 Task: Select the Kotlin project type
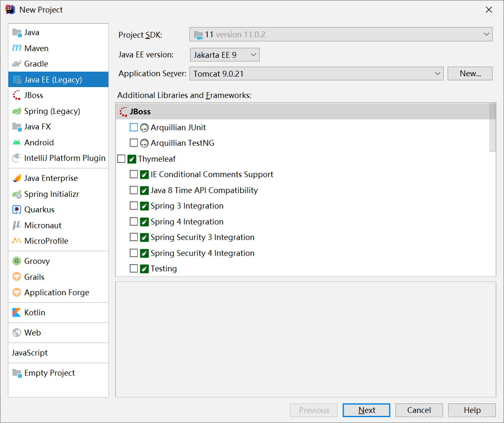coord(59,313)
